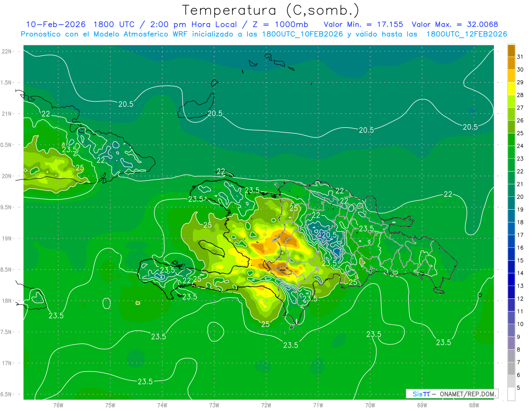Click the '71W' longitude axis label

click(x=318, y=405)
